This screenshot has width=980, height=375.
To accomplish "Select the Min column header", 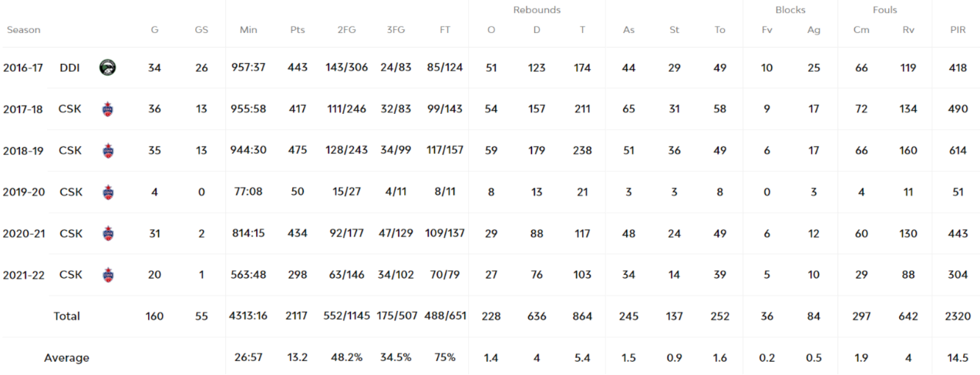I will 248,30.
